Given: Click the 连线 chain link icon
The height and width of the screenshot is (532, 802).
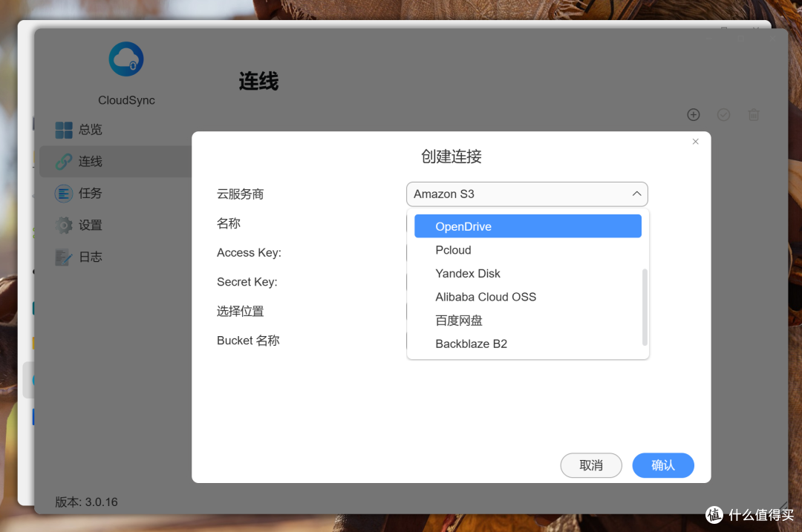Looking at the screenshot, I should point(64,162).
